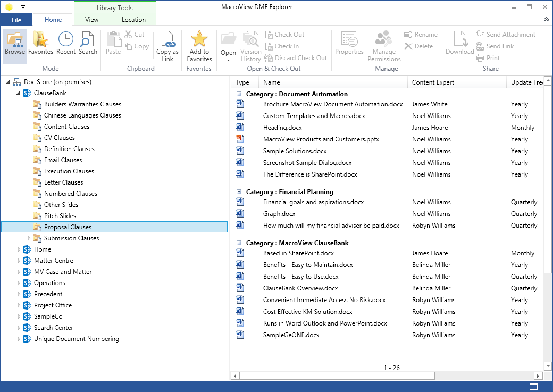Click the vertical scrollbar down arrow

pyautogui.click(x=548, y=366)
